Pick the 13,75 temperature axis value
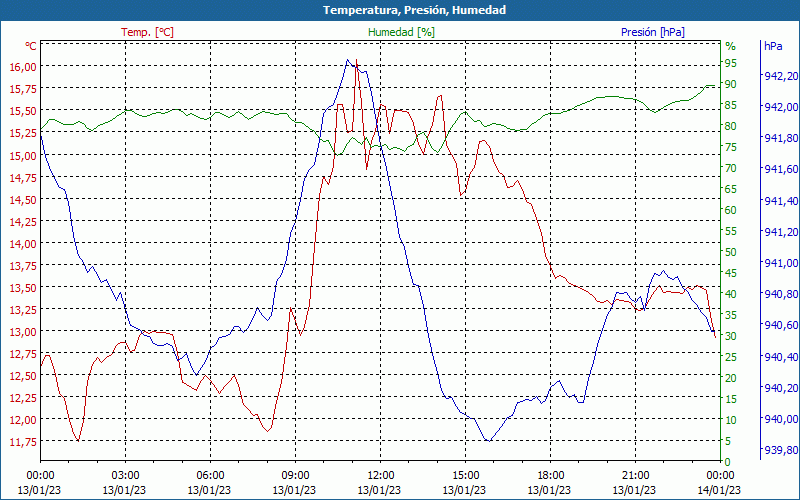The width and height of the screenshot is (800, 500). 23,266
